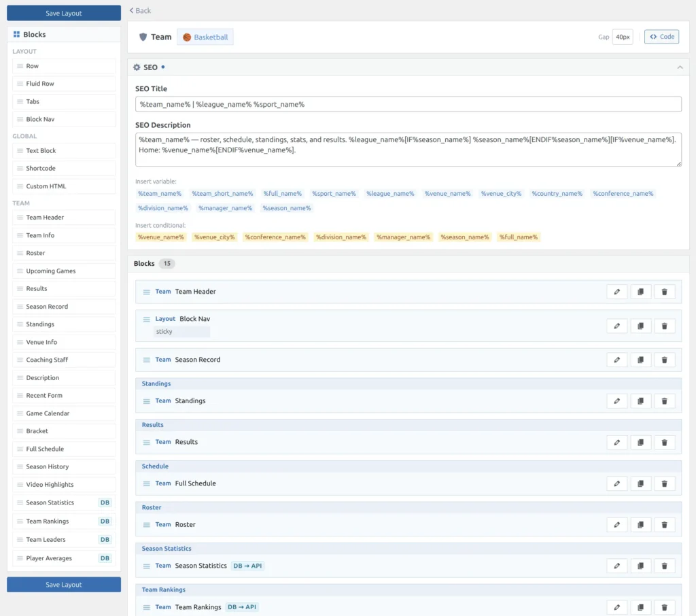Viewport: 696px width, 616px height.
Task: Click drag handle of Team Header block
Action: click(x=147, y=292)
